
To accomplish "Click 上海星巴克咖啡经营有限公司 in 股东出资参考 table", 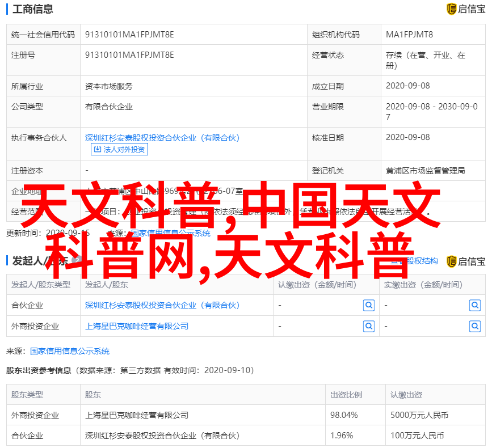I will (137, 415).
